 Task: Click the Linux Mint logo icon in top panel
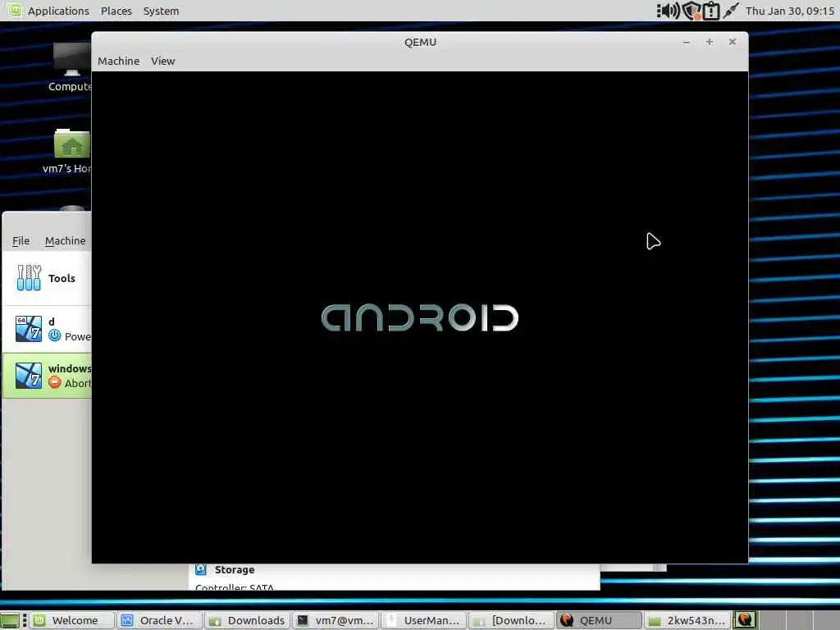[x=14, y=10]
